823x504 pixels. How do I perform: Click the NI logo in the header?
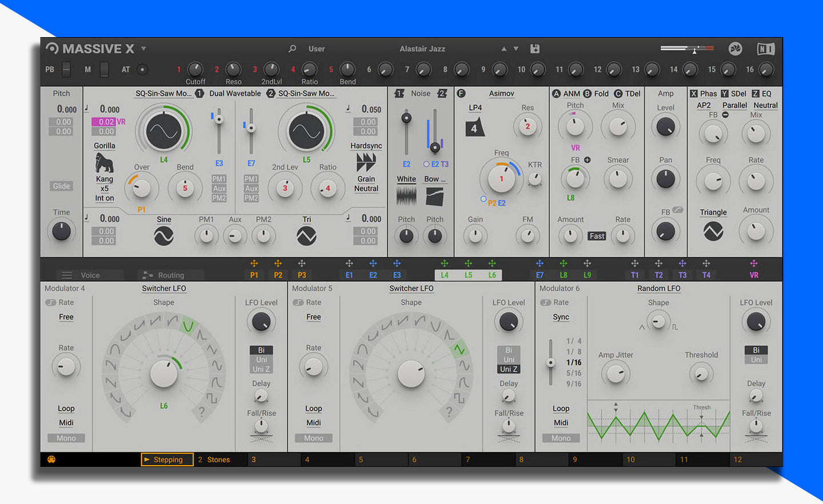(x=766, y=49)
